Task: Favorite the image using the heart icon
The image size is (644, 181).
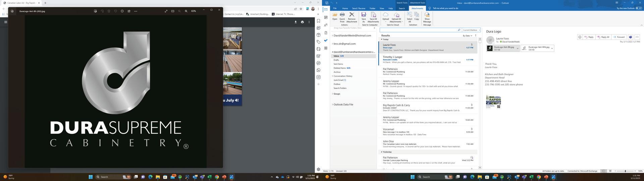Action: (x=116, y=11)
